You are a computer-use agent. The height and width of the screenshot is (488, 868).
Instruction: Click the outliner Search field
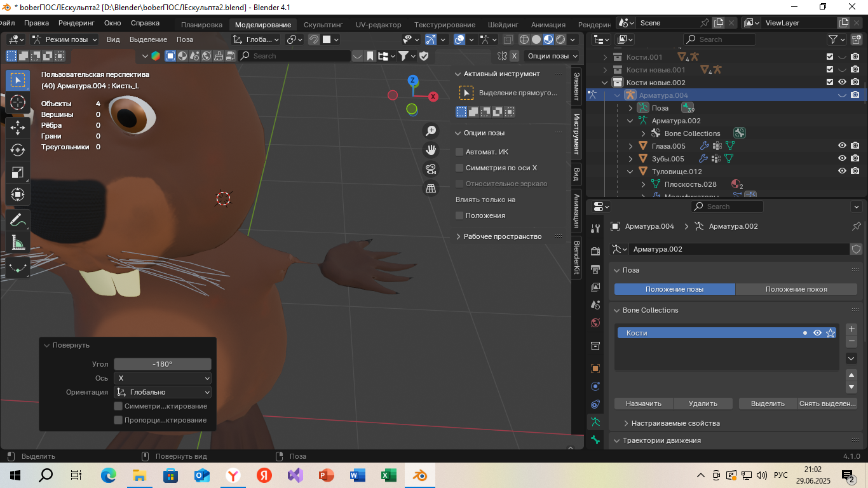tap(721, 39)
